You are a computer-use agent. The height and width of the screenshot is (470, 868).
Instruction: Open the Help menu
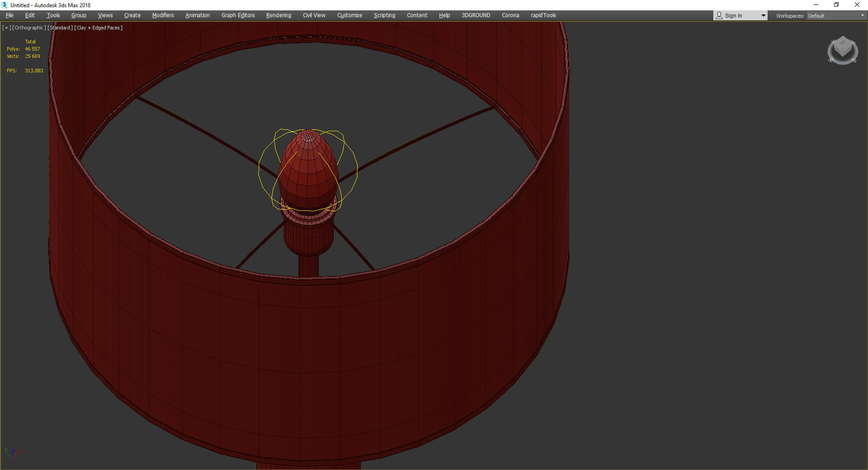(444, 15)
